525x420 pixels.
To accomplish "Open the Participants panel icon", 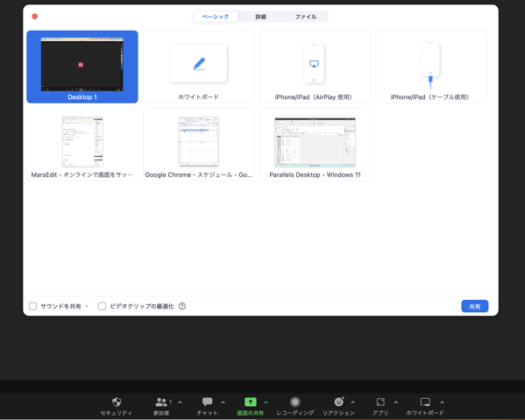I will (161, 402).
